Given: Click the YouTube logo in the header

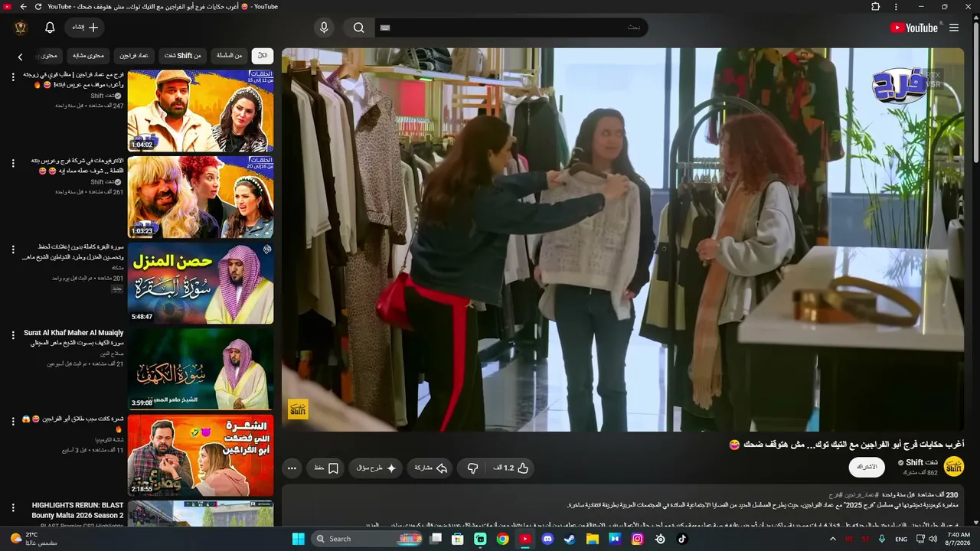Looking at the screenshot, I should click(x=913, y=28).
